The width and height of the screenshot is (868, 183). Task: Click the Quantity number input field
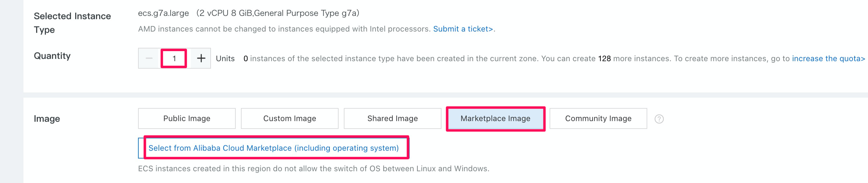pyautogui.click(x=174, y=59)
